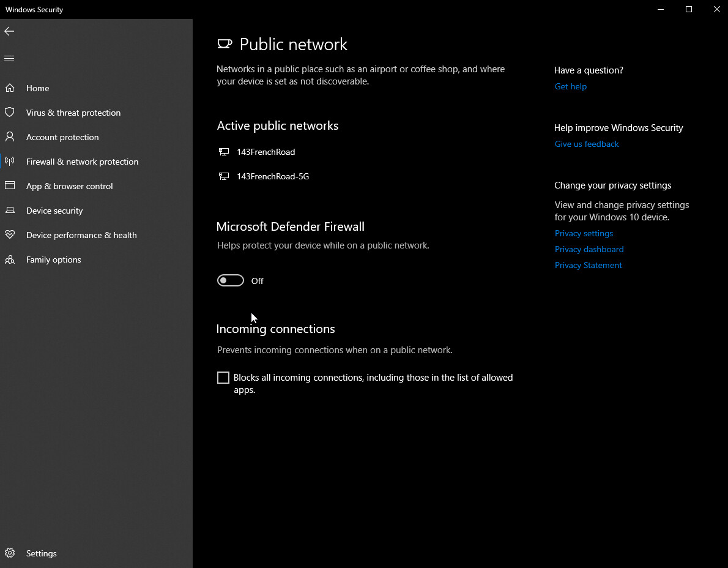Click the Family options people icon
The height and width of the screenshot is (568, 728).
click(10, 260)
